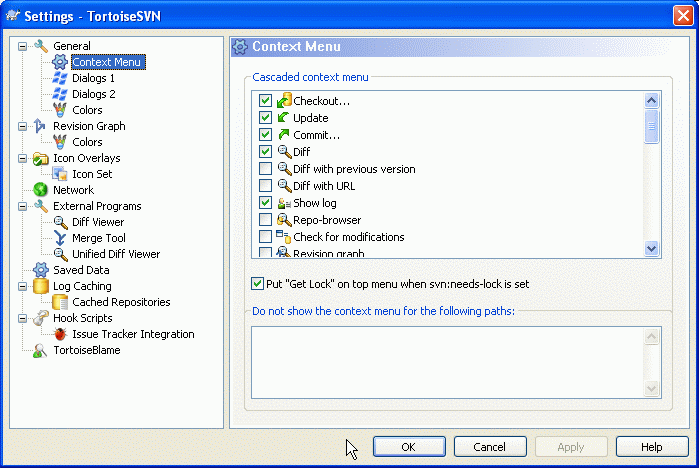The width and height of the screenshot is (699, 468).
Task: Click the Network globe icon
Action: [41, 190]
